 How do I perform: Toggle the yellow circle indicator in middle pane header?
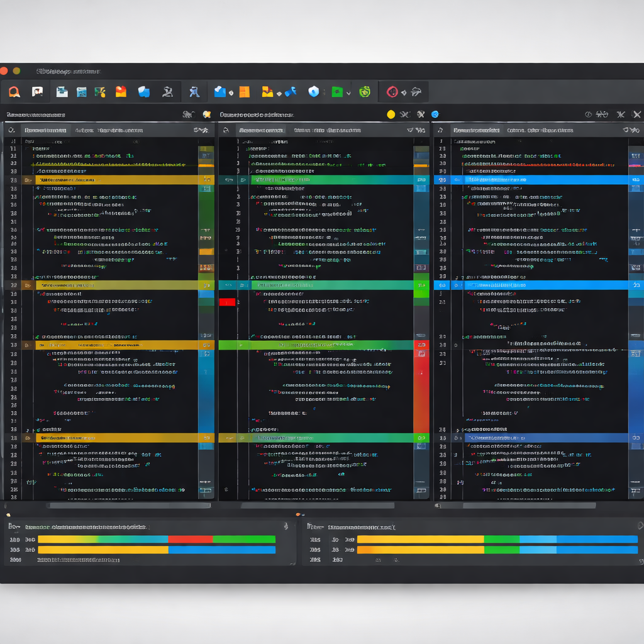coord(391,114)
